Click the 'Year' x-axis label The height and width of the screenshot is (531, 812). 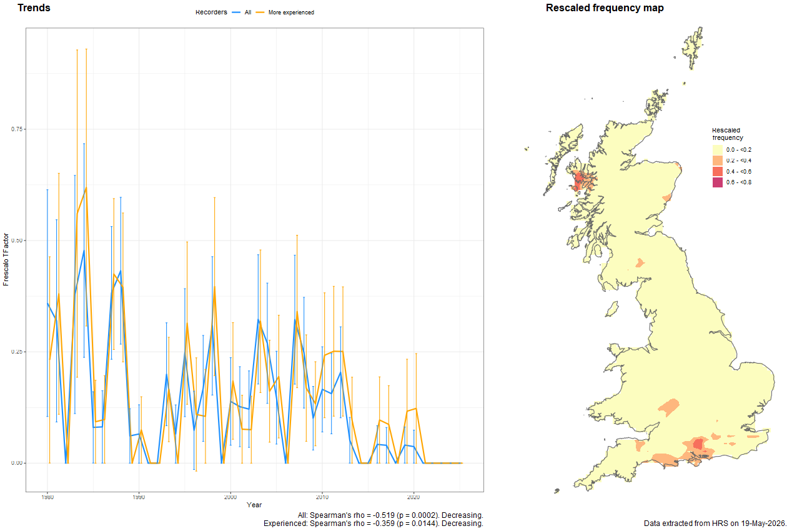coord(254,505)
